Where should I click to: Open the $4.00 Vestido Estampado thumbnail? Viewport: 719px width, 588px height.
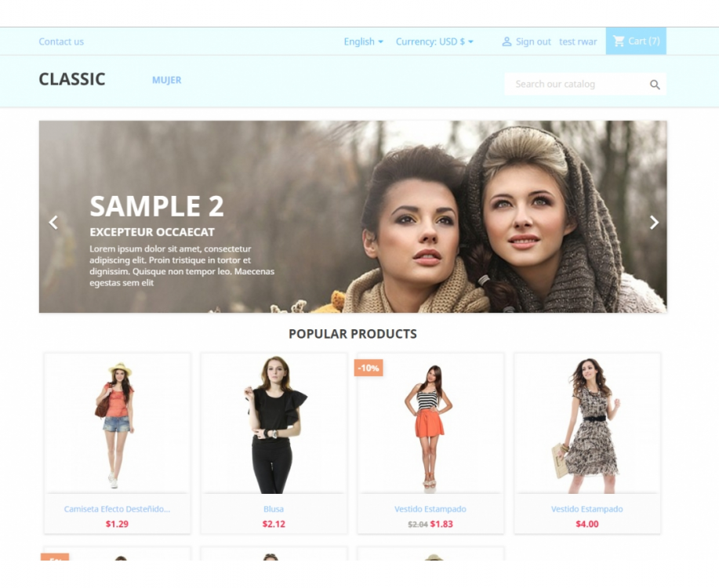pos(587,424)
